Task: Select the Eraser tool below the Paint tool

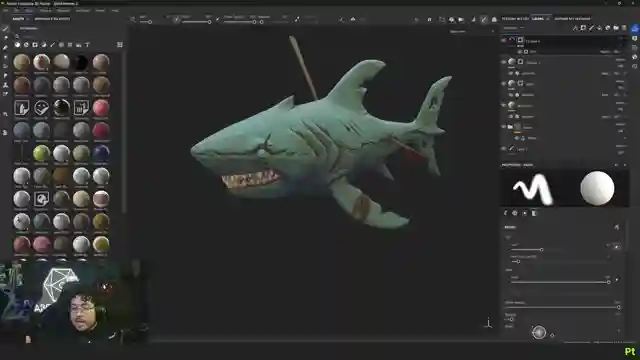Action: (5, 38)
